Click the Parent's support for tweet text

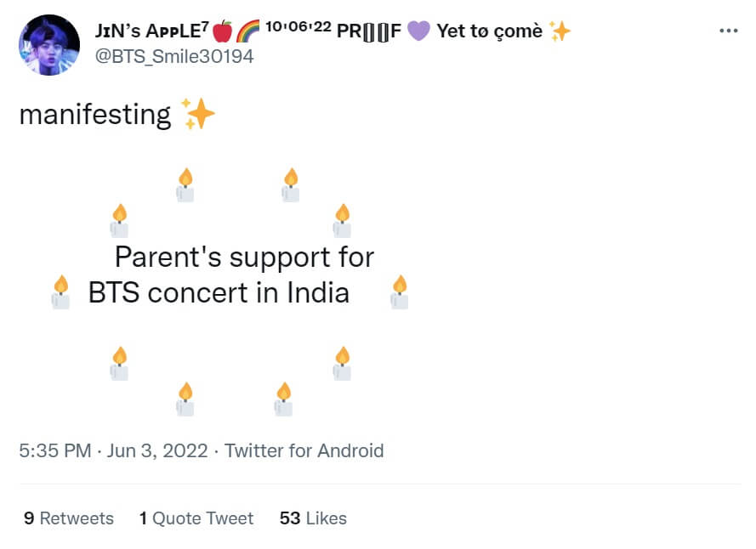pos(244,257)
